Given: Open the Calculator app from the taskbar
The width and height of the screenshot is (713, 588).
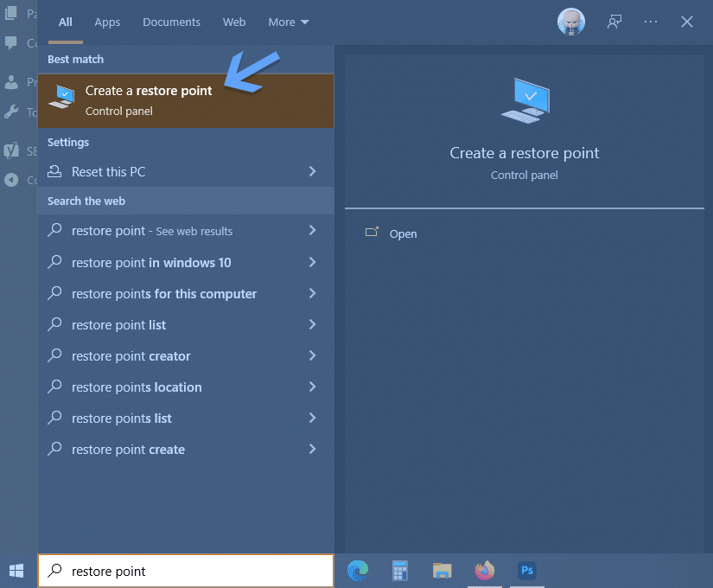Looking at the screenshot, I should 399,570.
